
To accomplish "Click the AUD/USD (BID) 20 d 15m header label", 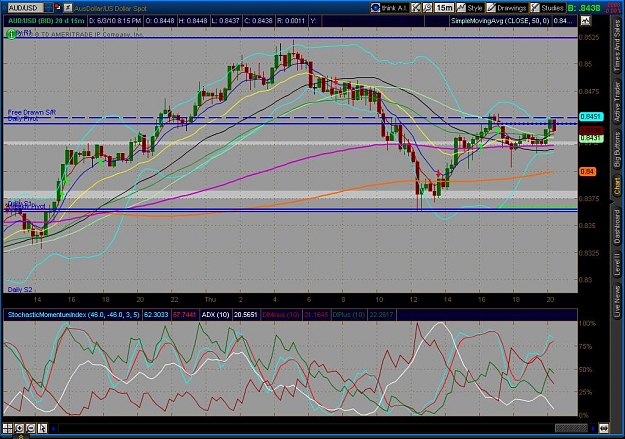I will click(46, 21).
